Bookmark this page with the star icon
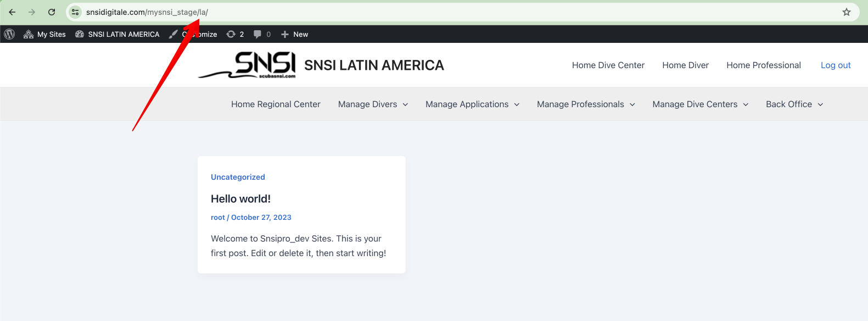 click(x=847, y=12)
